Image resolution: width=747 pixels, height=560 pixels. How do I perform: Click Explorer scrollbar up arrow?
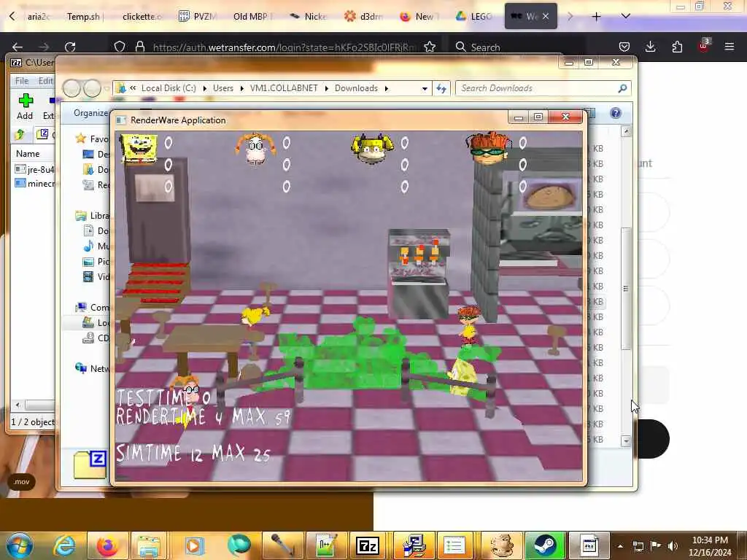[626, 131]
